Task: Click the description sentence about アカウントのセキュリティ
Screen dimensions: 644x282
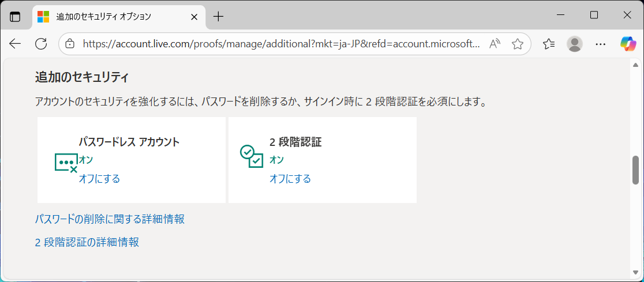Action: (261, 102)
